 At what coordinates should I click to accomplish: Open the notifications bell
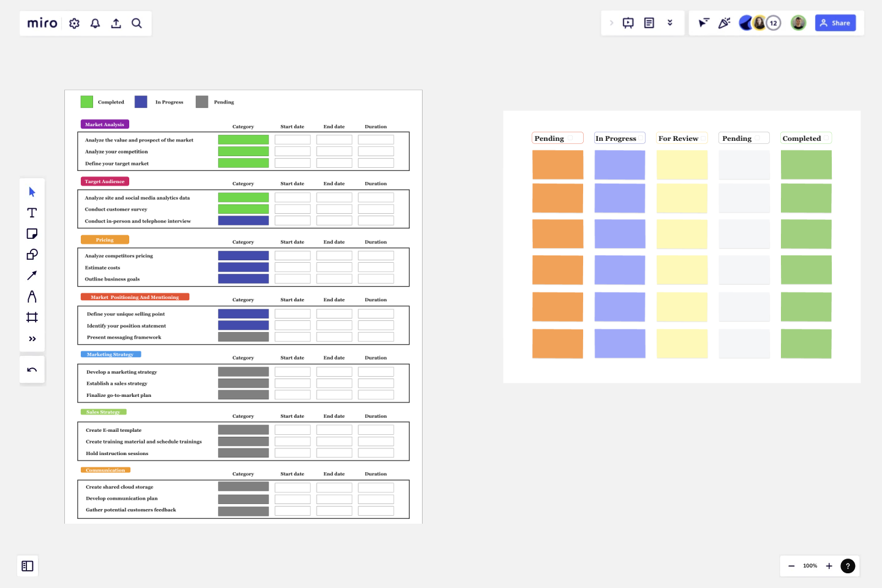coord(95,23)
